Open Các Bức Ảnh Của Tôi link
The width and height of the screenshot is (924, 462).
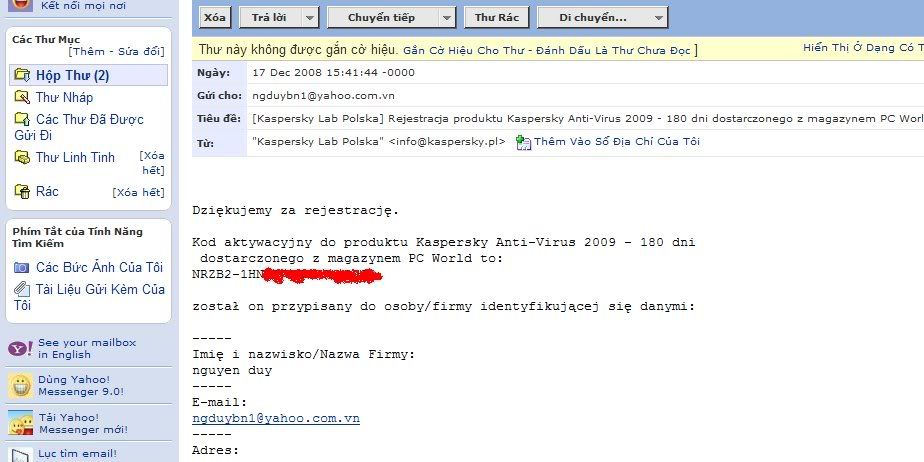point(99,268)
